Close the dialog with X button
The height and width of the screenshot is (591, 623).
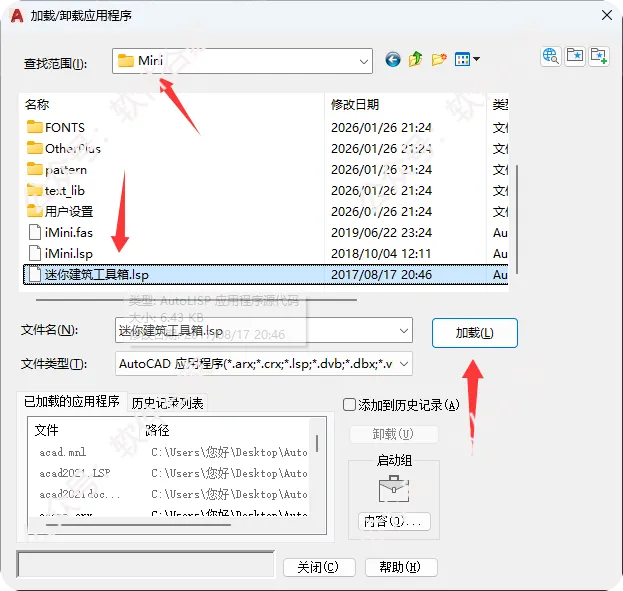click(606, 16)
